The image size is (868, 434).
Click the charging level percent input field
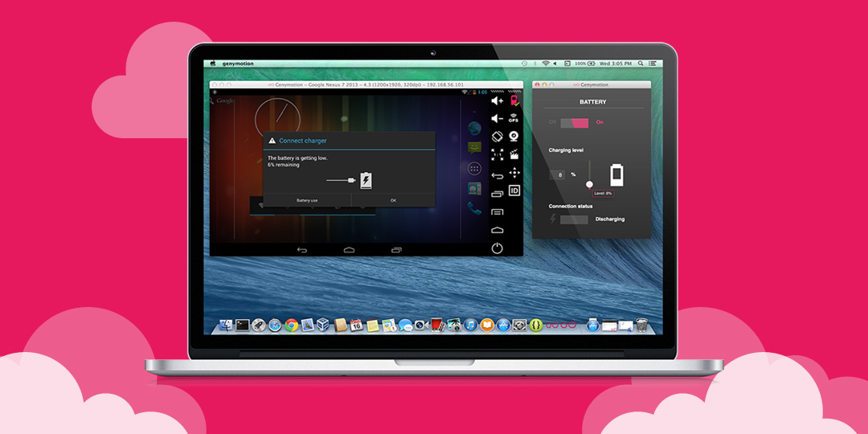pos(558,175)
